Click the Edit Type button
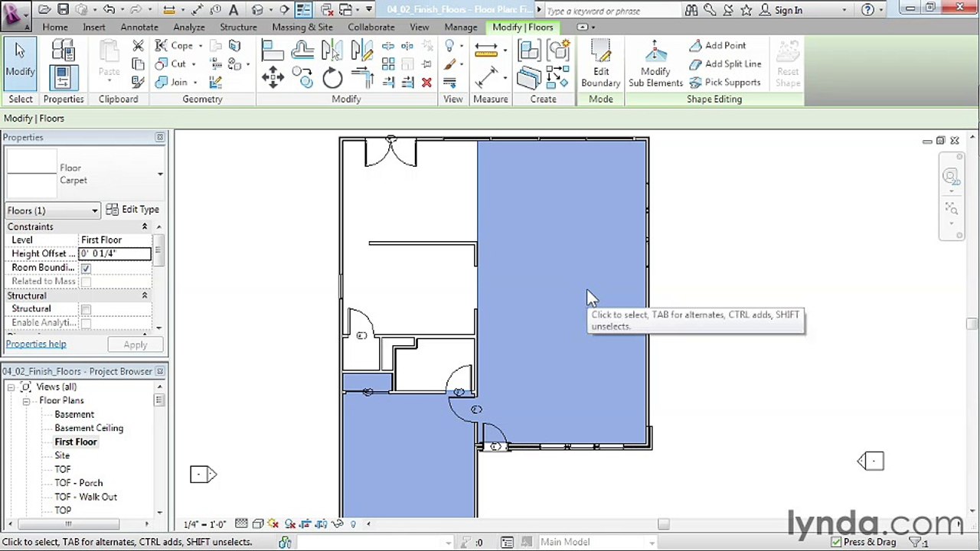The image size is (980, 551). point(132,210)
